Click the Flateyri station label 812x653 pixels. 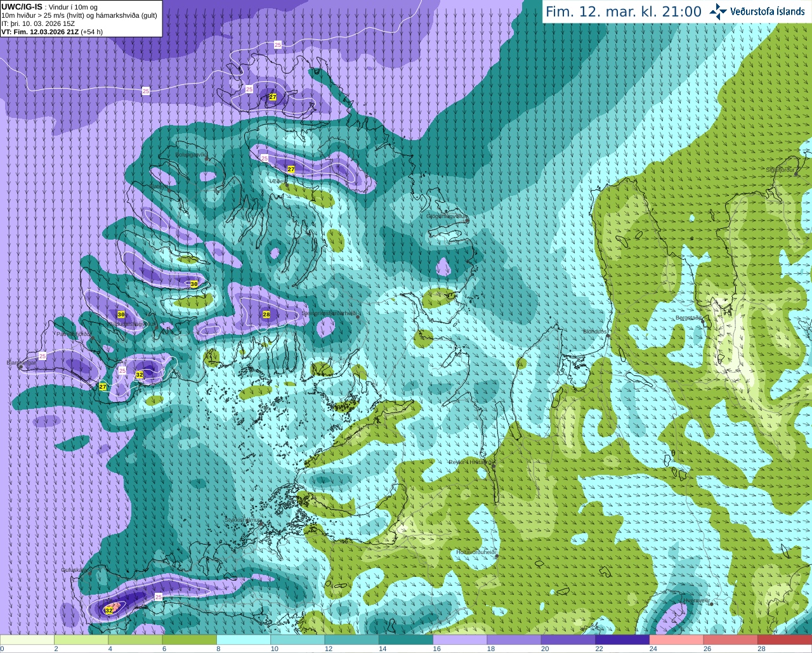(160, 186)
